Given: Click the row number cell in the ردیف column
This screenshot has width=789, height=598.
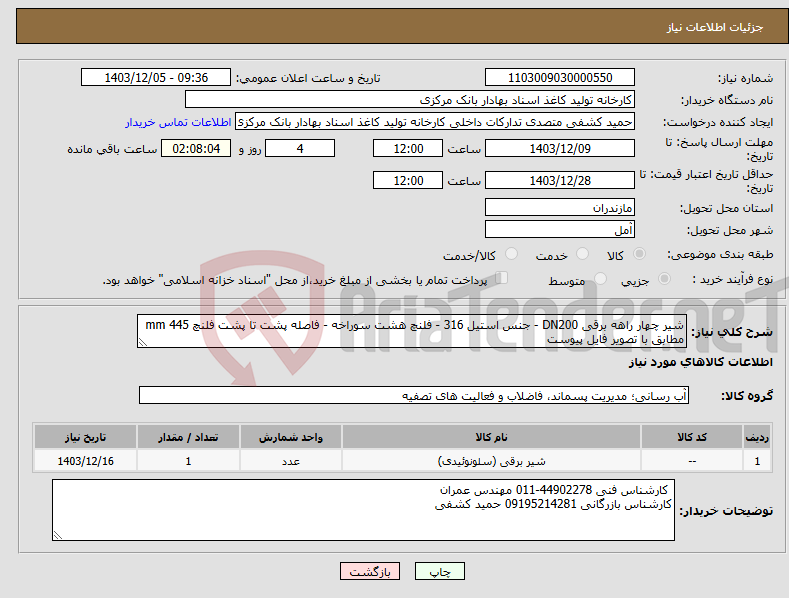Looking at the screenshot, I should coord(757,461).
